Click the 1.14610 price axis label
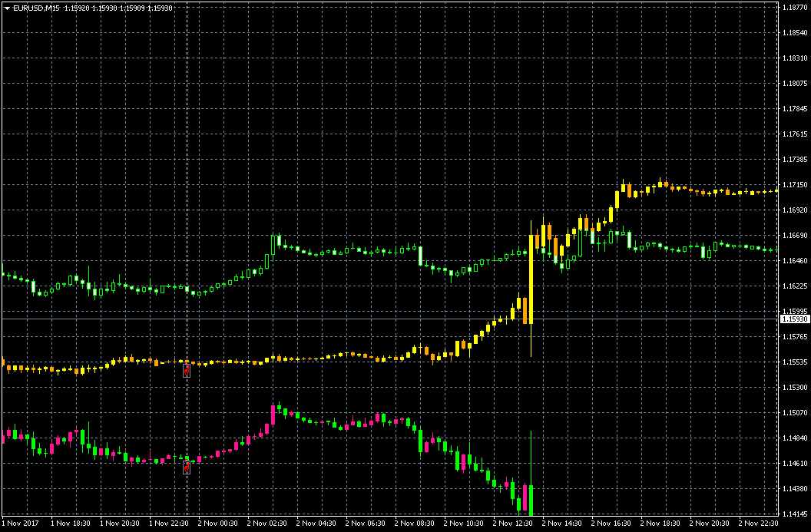Image resolution: width=811 pixels, height=532 pixels. [x=795, y=463]
